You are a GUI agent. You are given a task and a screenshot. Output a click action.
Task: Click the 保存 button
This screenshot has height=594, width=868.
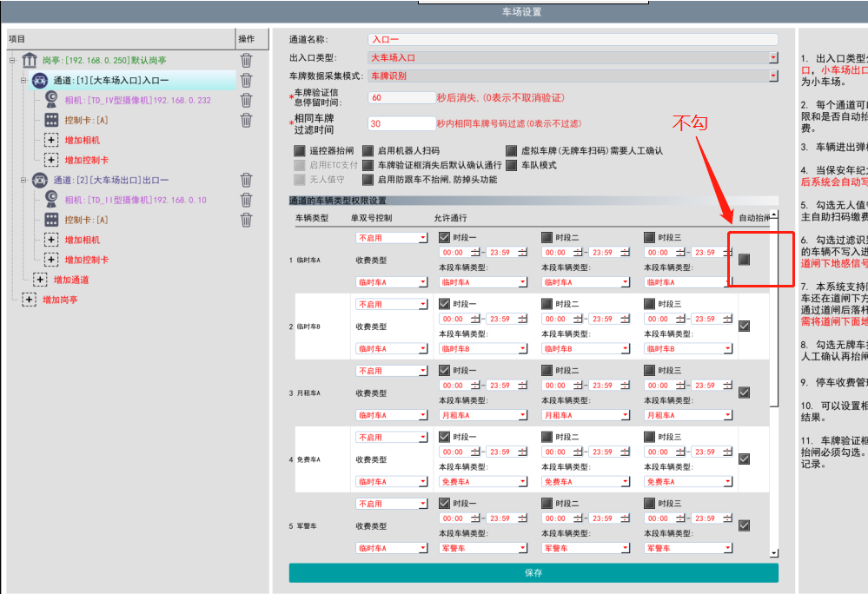click(x=533, y=573)
